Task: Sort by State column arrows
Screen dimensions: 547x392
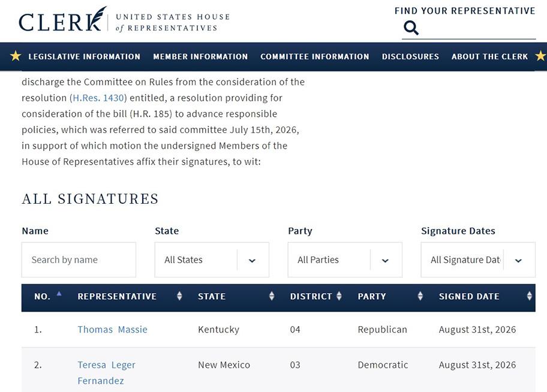Action: pyautogui.click(x=272, y=296)
